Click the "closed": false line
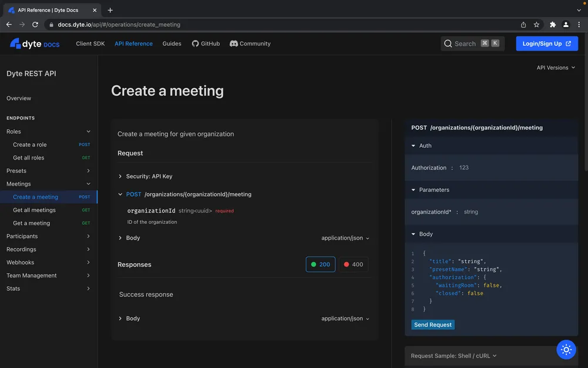This screenshot has height=368, width=588. point(459,293)
